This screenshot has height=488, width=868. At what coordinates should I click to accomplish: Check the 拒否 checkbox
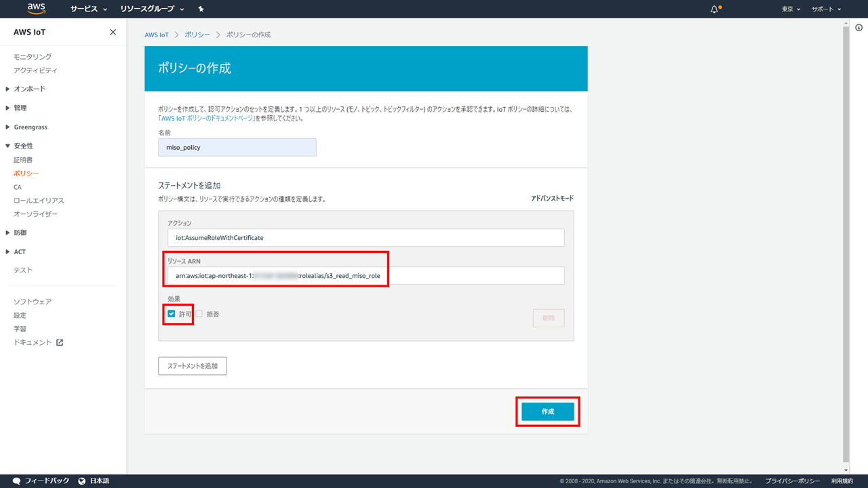[199, 314]
